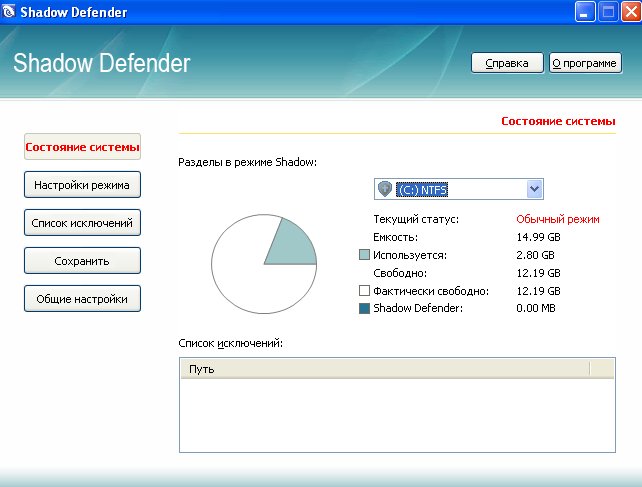The height and width of the screenshot is (487, 642).
Task: Click the 2.80 GB used value
Action: [x=535, y=255]
